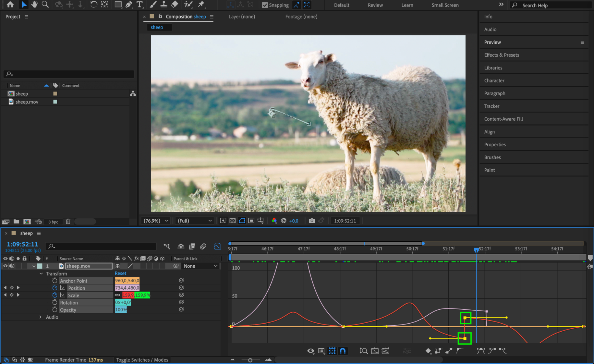The width and height of the screenshot is (594, 364).
Task: Select the Pen tool
Action: [x=129, y=4]
